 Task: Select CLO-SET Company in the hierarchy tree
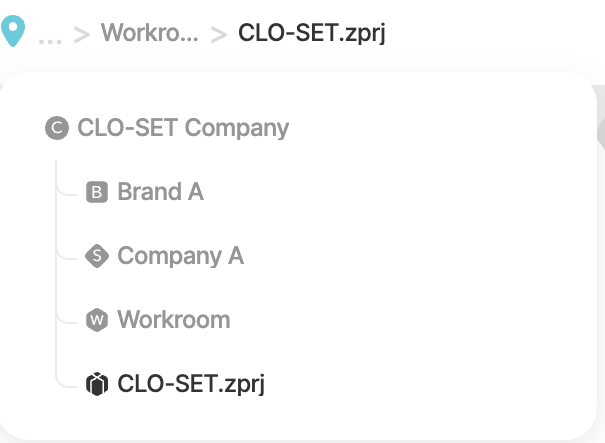pyautogui.click(x=183, y=128)
